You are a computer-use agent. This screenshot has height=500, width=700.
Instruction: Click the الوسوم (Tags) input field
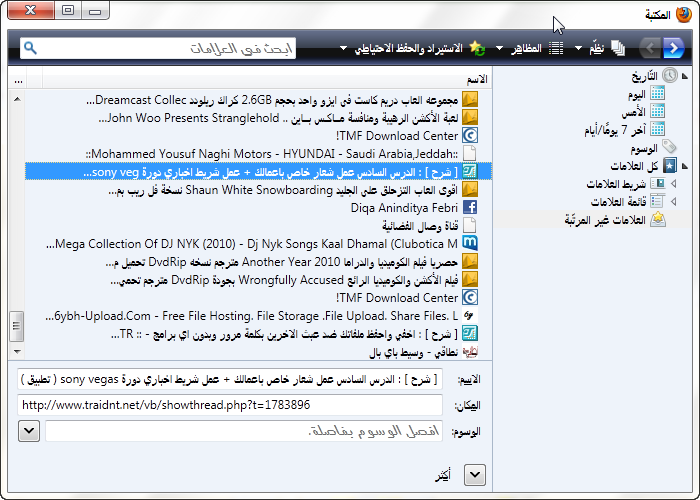click(244, 431)
